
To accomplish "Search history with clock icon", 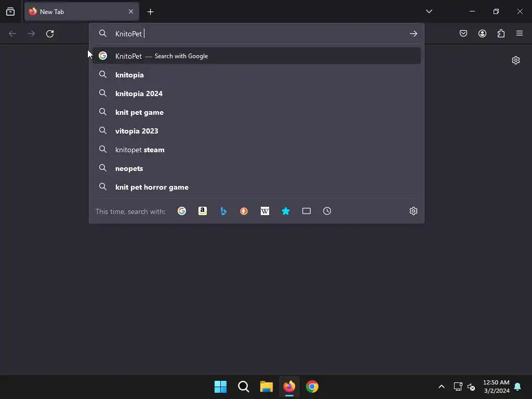I will point(327,211).
